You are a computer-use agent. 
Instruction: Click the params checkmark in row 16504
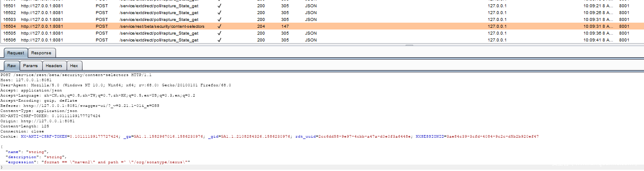219,27
